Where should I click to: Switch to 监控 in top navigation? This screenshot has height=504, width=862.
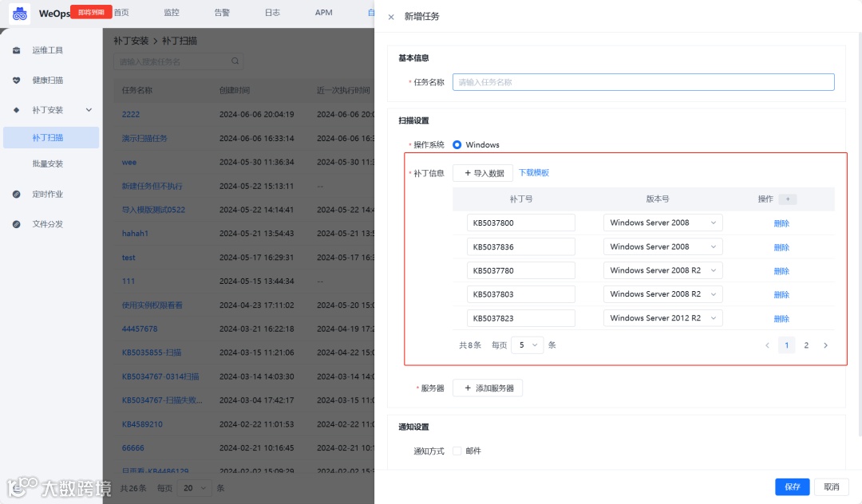coord(172,12)
